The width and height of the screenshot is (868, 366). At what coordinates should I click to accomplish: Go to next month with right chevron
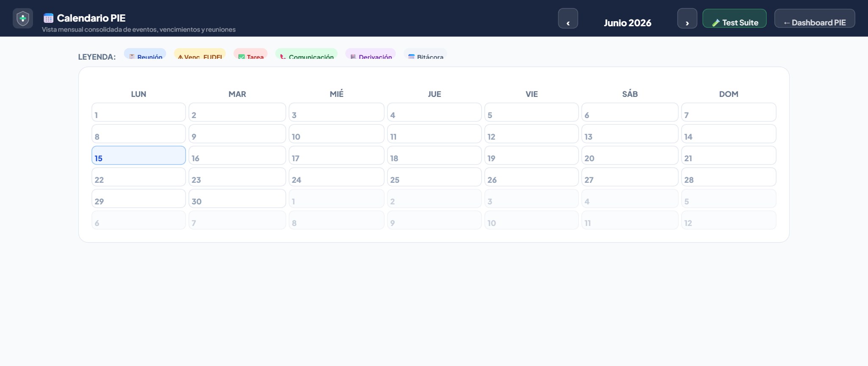tap(687, 19)
